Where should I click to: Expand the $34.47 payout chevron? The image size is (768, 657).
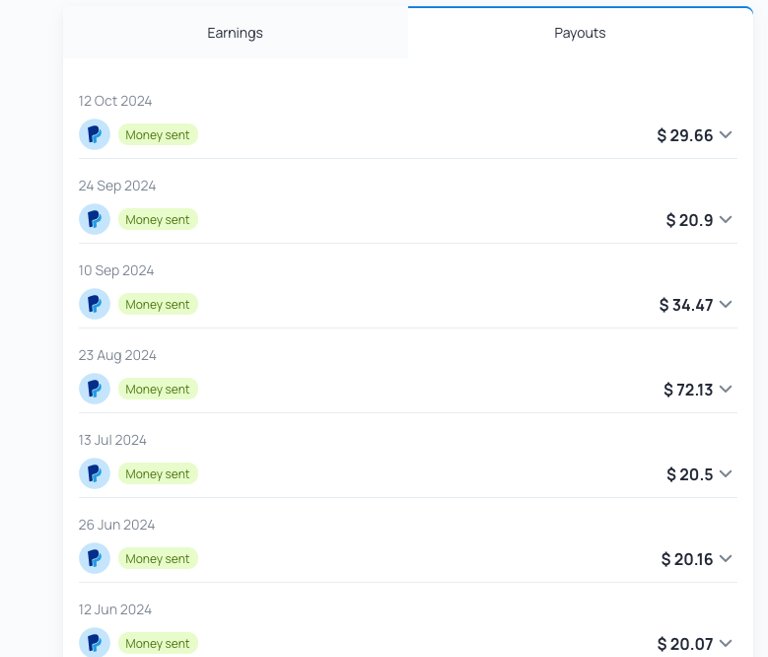click(726, 304)
